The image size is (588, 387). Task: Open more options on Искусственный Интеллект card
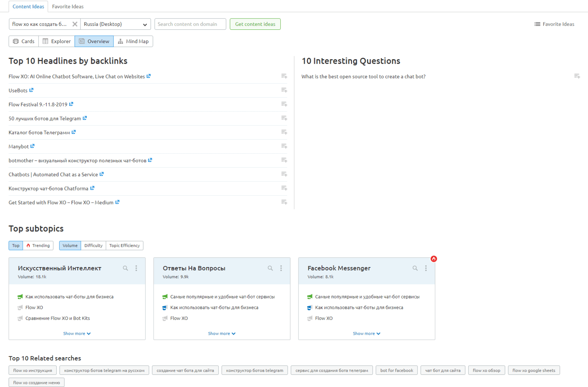coord(136,268)
